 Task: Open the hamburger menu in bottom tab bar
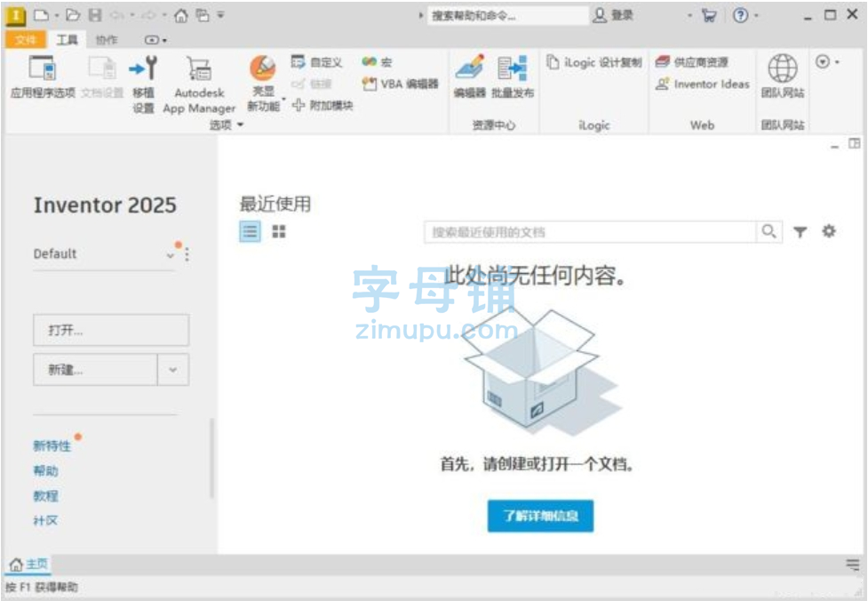853,565
